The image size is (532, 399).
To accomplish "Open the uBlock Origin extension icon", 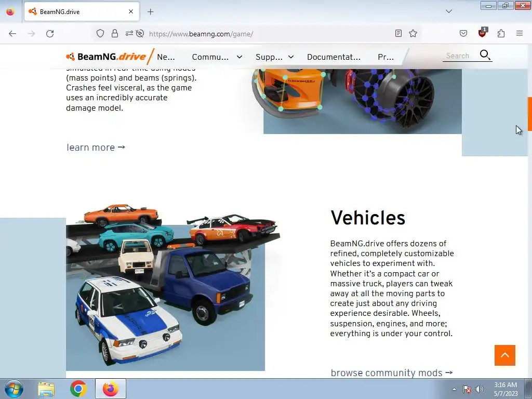I will pos(482,33).
